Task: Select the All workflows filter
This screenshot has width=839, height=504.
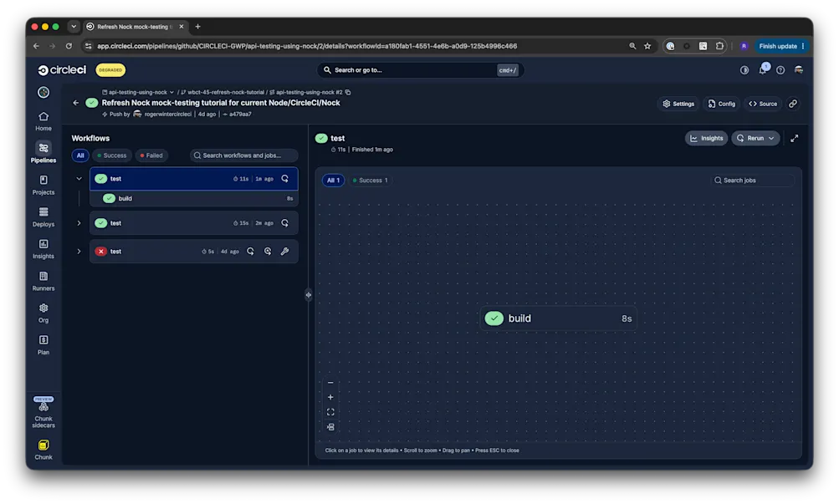Action: (80, 155)
